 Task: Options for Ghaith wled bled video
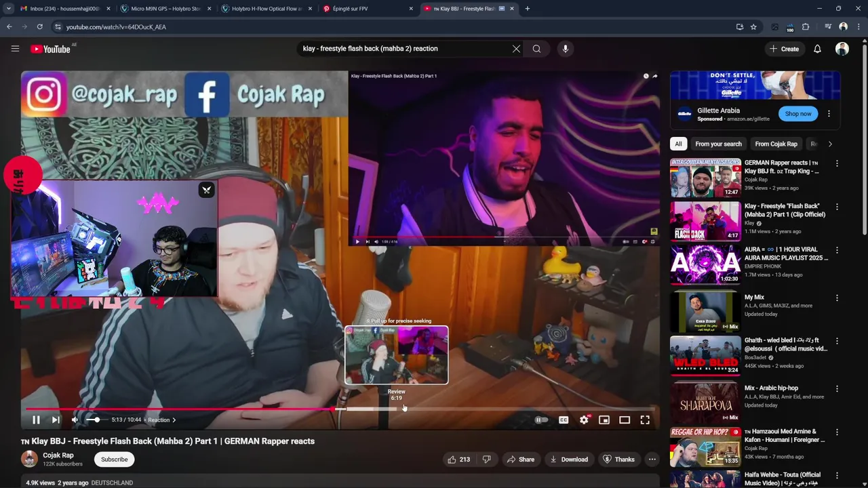pyautogui.click(x=837, y=341)
